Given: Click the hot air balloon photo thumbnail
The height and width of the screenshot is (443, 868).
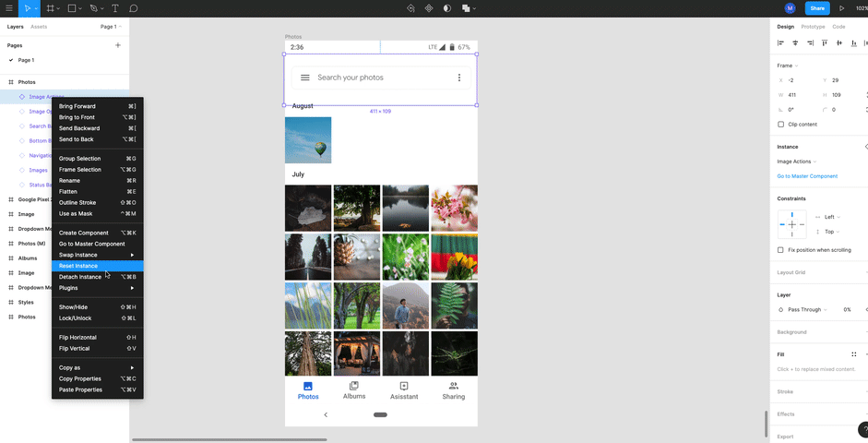Looking at the screenshot, I should coord(308,140).
